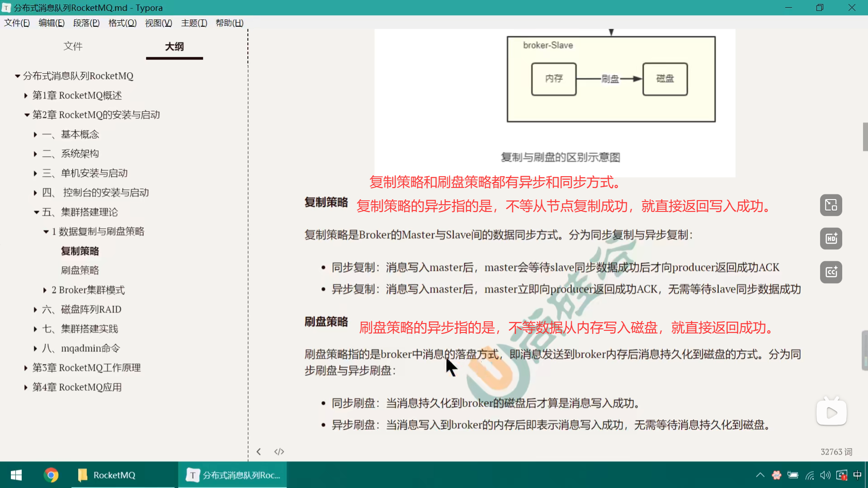This screenshot has height=488, width=868.
Task: Open the Windows Start menu
Action: point(16,475)
